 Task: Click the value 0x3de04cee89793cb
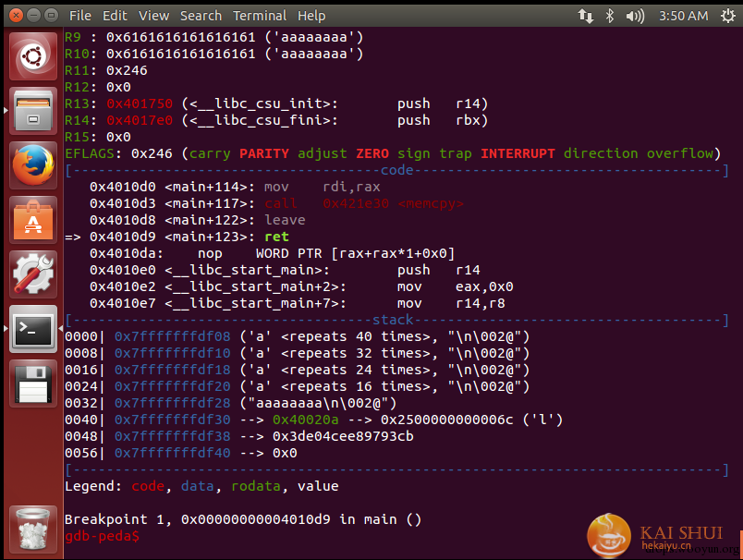click(343, 436)
